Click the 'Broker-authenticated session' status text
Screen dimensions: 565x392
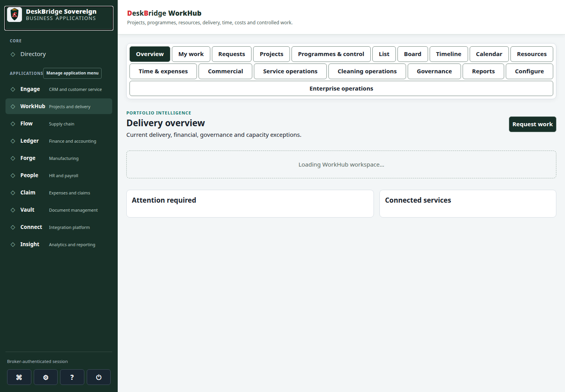click(x=37, y=361)
